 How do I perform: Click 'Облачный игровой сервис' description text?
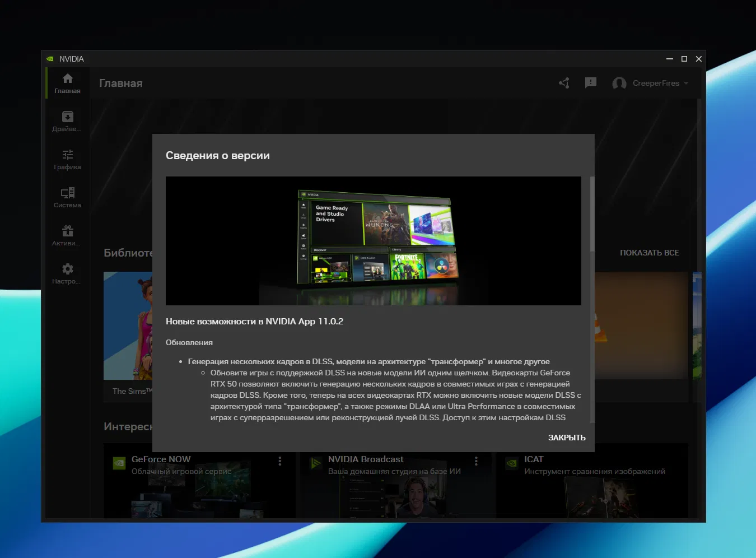click(181, 471)
